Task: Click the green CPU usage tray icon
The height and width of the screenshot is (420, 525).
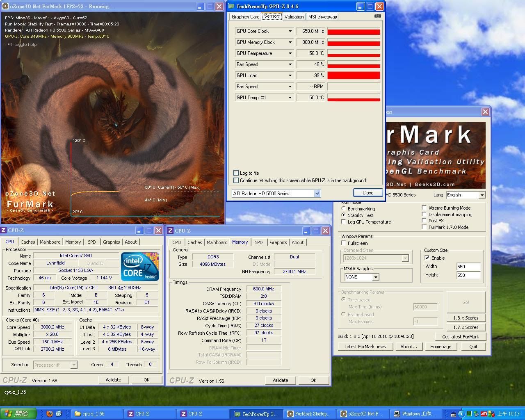Action: (469, 413)
